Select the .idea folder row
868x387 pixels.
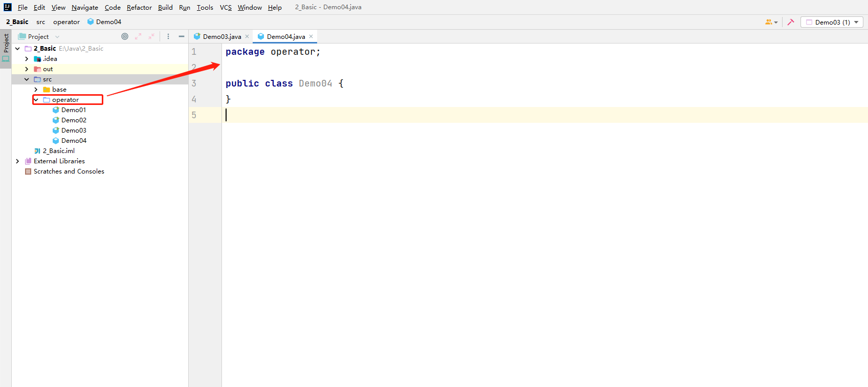[100, 59]
